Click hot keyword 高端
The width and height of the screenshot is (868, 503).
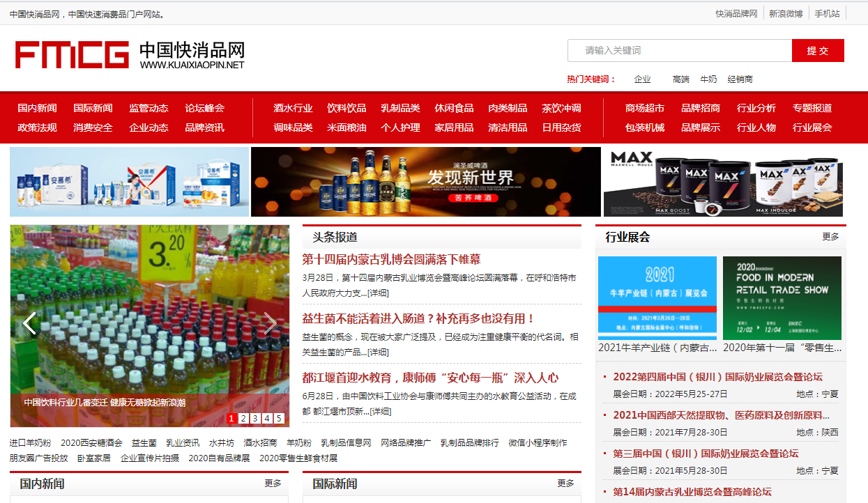click(x=681, y=79)
